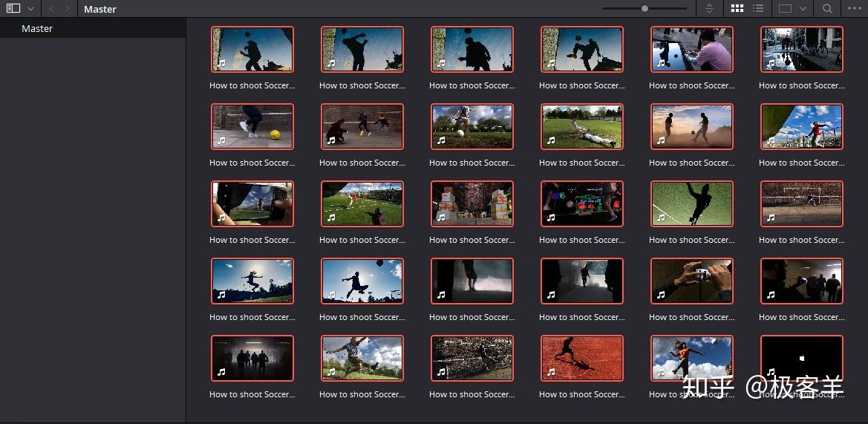Select clip of silhouette high kick
Screen dimensions: 868x424
coord(362,49)
